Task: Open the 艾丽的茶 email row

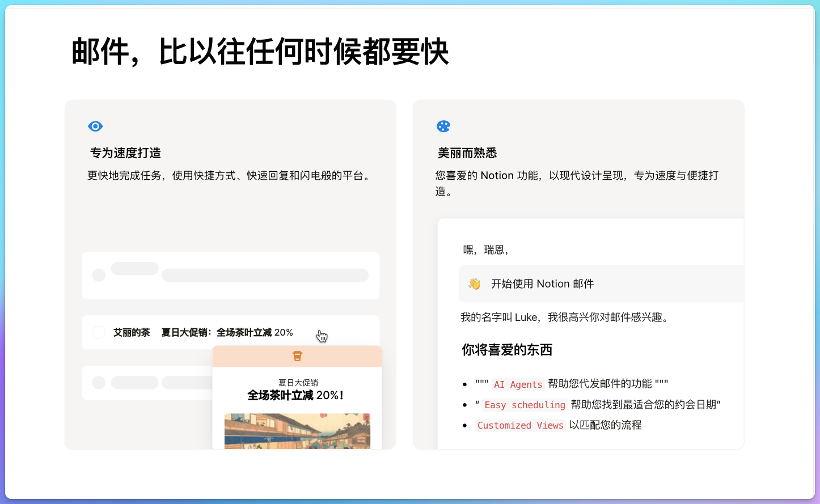Action: pyautogui.click(x=231, y=332)
